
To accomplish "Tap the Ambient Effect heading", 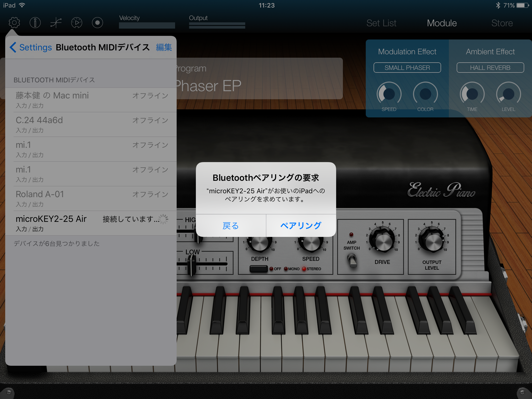I will click(490, 52).
